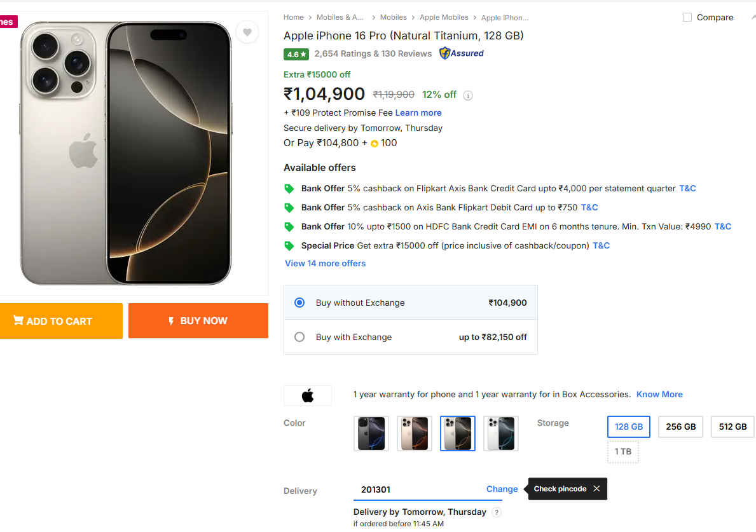Screen dimensions: 756x532
Task: Click the delivery help question icon
Action: [497, 512]
